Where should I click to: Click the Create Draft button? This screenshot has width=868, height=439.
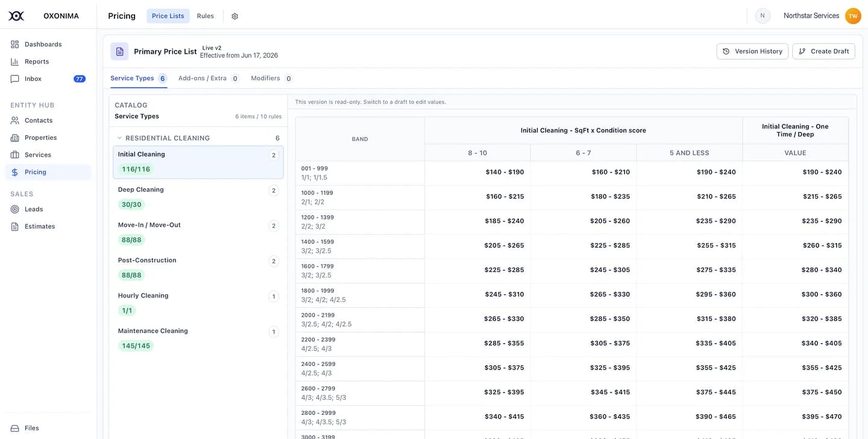pos(824,51)
